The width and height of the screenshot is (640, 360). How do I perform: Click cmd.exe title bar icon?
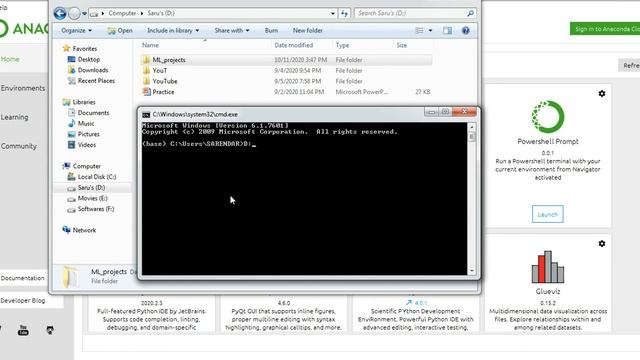click(146, 115)
